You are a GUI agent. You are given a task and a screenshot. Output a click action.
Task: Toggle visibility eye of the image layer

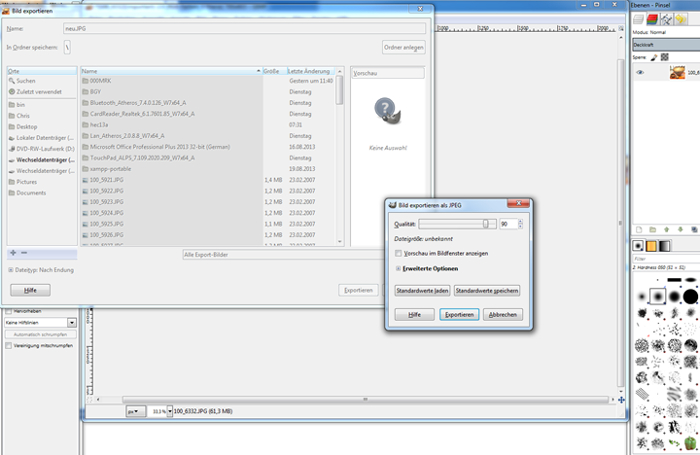(640, 72)
